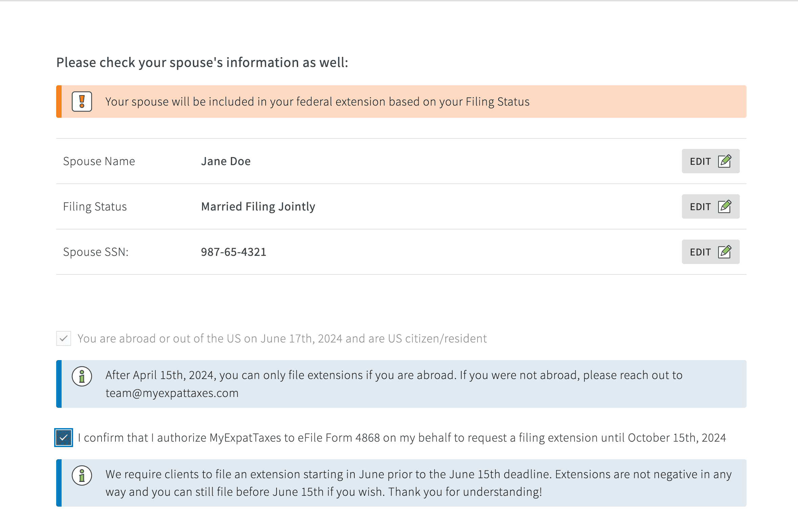Click info icon in June 15th deadline notice
The height and width of the screenshot is (532, 798).
click(82, 475)
